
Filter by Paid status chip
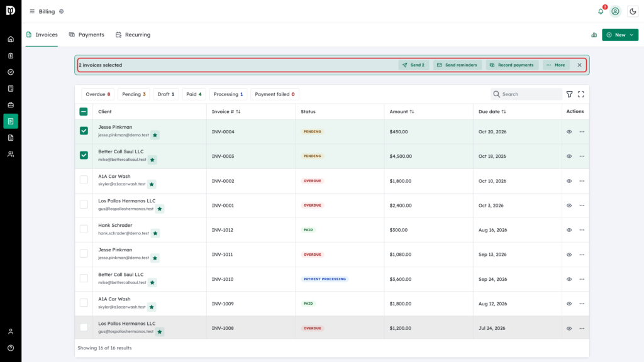pos(194,94)
